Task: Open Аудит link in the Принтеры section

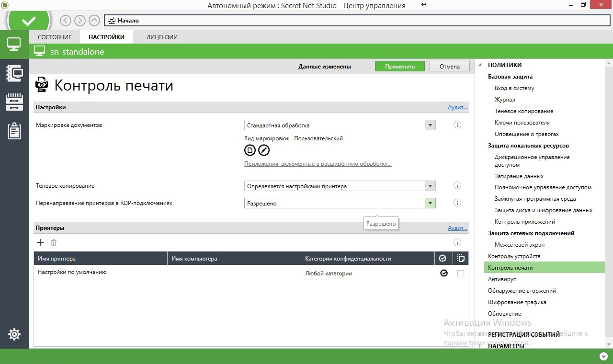Action: pos(457,228)
